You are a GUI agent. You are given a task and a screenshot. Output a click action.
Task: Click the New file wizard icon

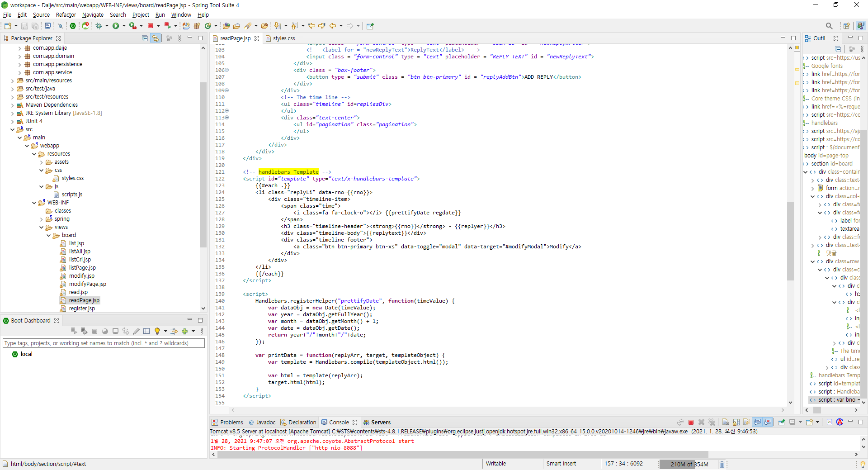pyautogui.click(x=8, y=26)
